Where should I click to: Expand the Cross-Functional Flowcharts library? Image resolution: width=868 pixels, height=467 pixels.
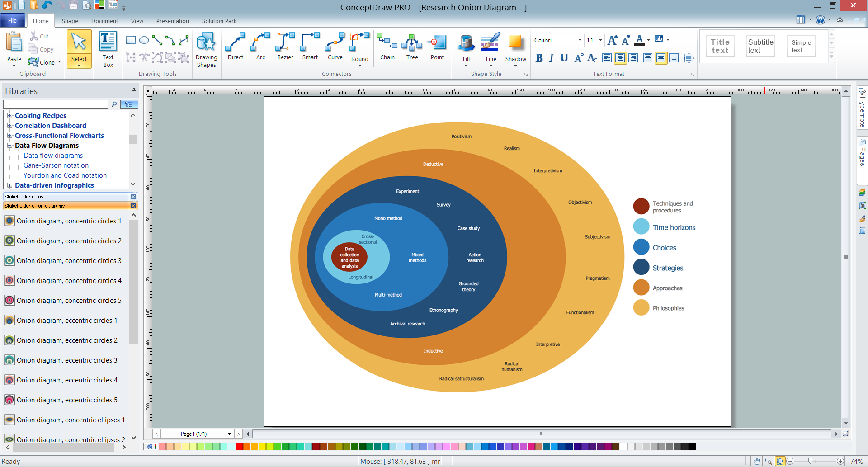(9, 135)
